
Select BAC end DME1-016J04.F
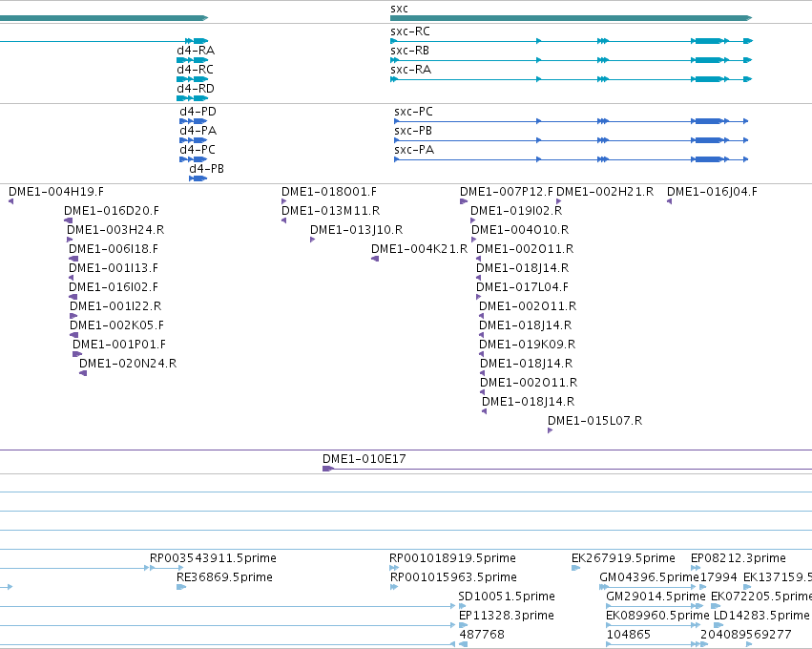[712, 192]
